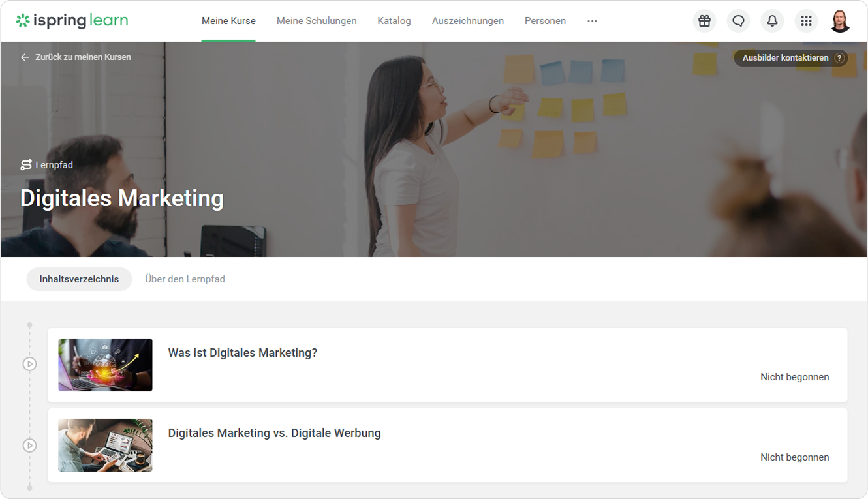This screenshot has width=868, height=499.
Task: Open the Personen section
Action: pyautogui.click(x=545, y=21)
